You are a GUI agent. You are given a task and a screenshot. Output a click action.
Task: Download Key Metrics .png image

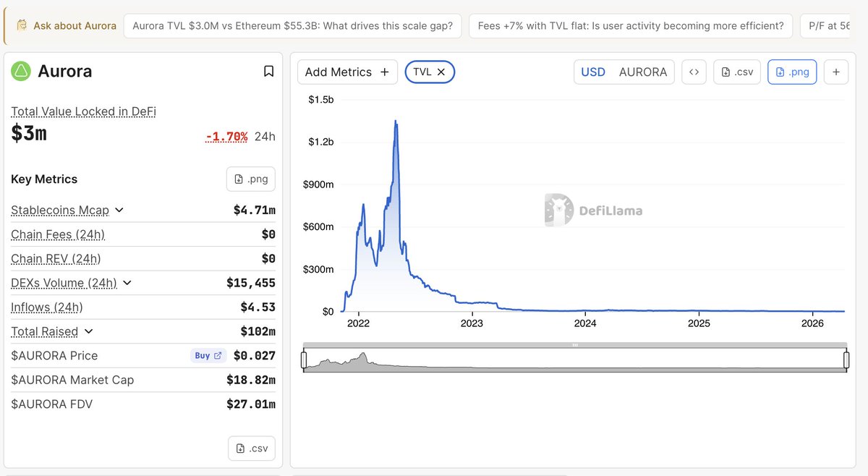coord(250,179)
